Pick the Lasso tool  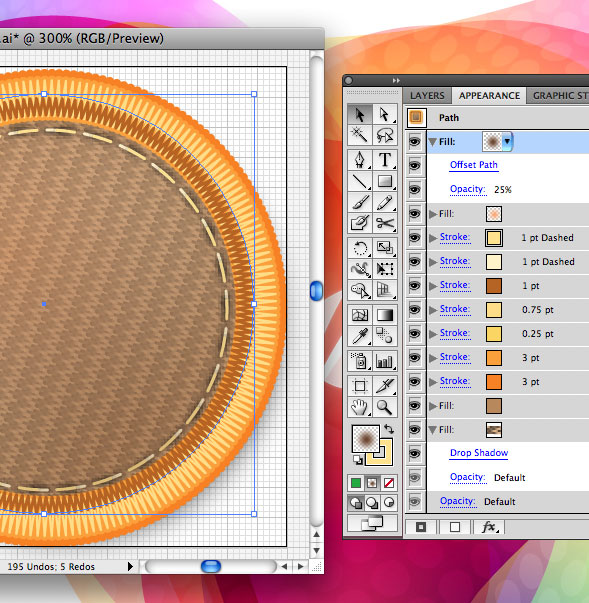384,135
